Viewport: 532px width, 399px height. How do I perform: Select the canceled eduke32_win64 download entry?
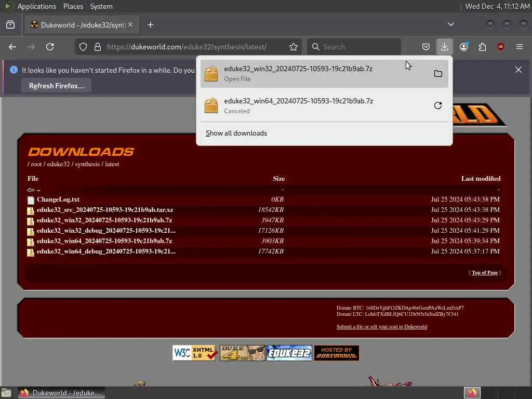pyautogui.click(x=324, y=105)
